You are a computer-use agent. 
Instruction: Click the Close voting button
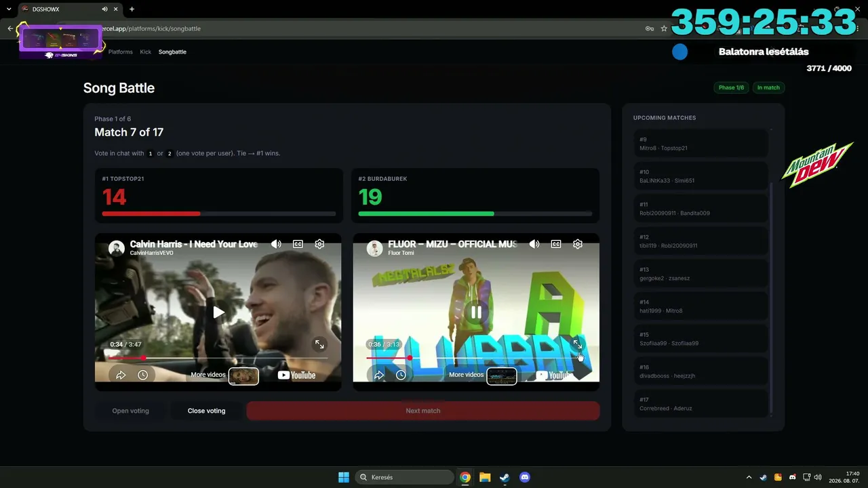[x=206, y=411]
